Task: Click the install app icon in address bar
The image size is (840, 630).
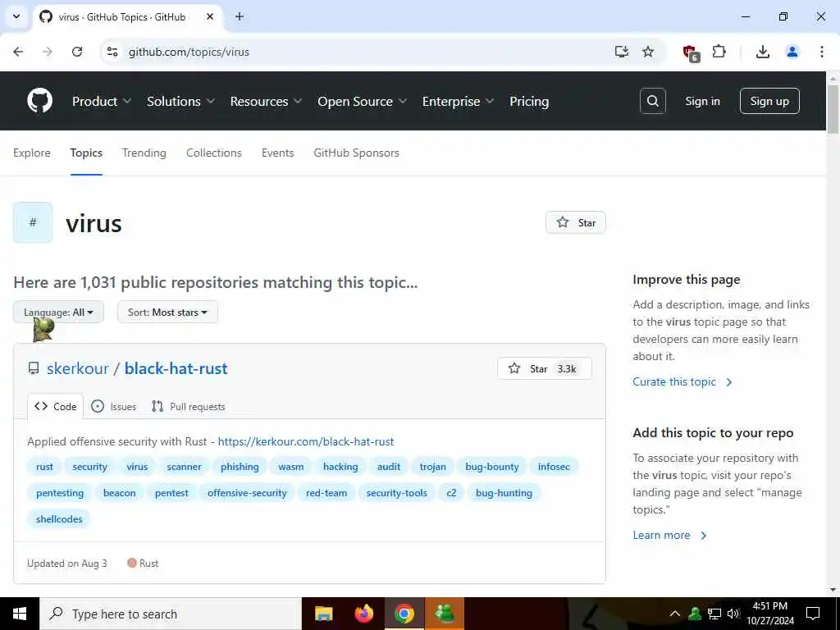Action: [622, 52]
